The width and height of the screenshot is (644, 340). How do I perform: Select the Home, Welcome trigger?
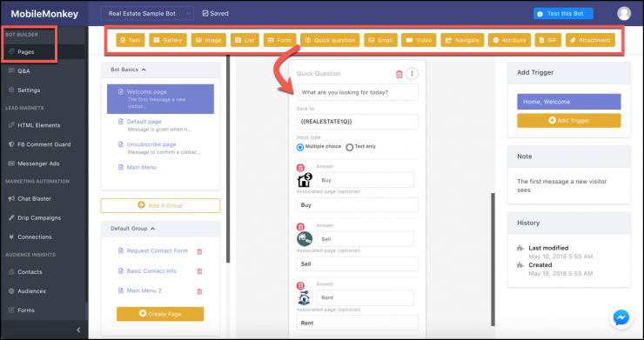click(569, 102)
